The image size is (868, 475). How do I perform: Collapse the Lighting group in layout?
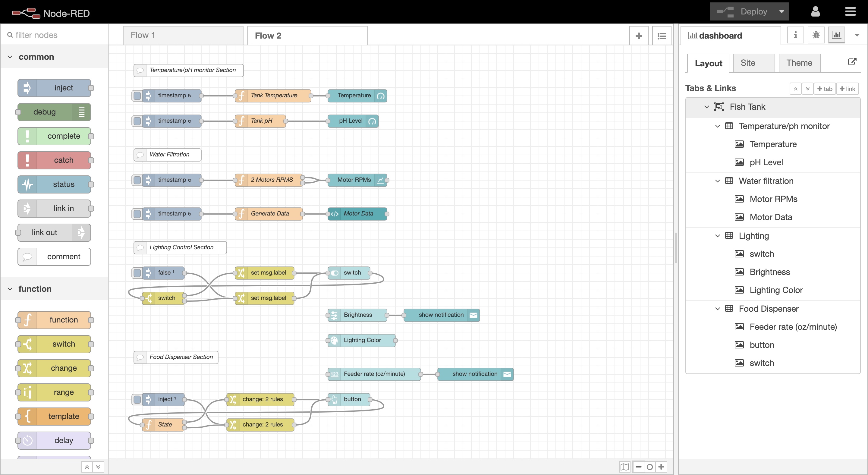coord(717,236)
